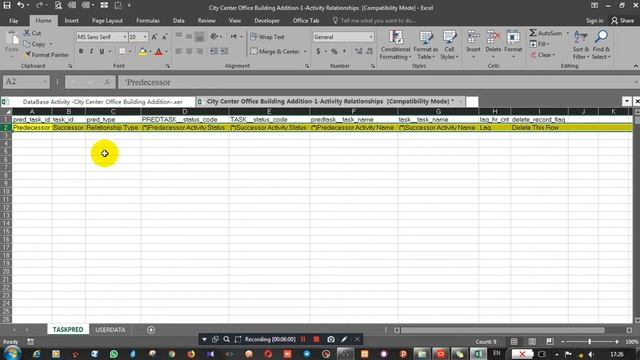Click the Delete cells icon
Viewport: 640px width, 360px height.
tap(493, 38)
